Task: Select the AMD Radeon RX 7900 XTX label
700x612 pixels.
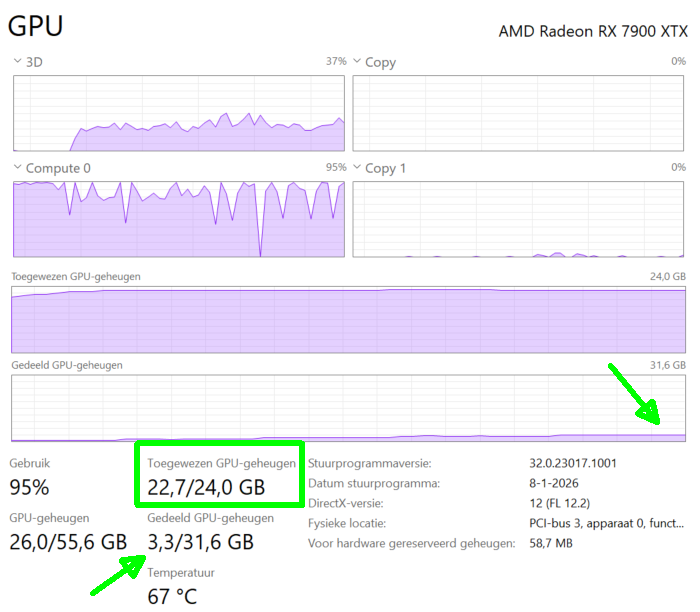Action: (593, 32)
